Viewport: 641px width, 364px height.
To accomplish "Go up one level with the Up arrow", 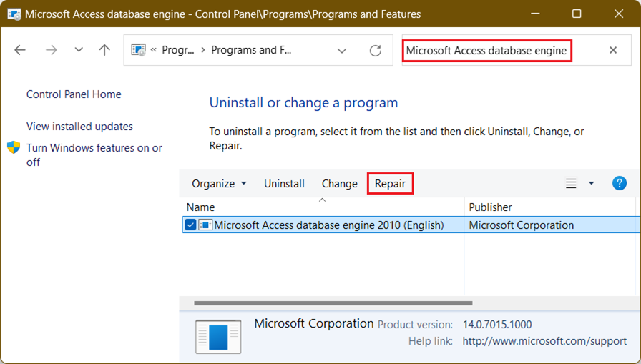I will [104, 50].
